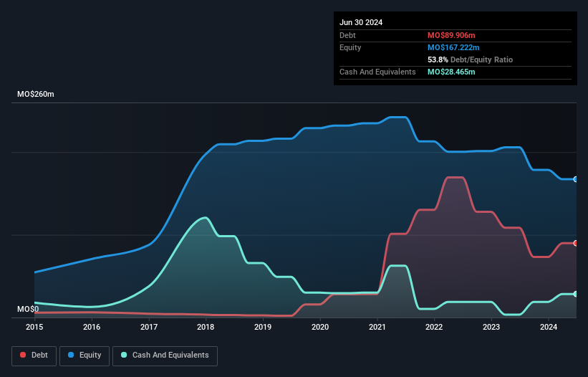Click Cash And Equivalents label in tooltip
Screen dimensions: 588x377
[x=377, y=72]
